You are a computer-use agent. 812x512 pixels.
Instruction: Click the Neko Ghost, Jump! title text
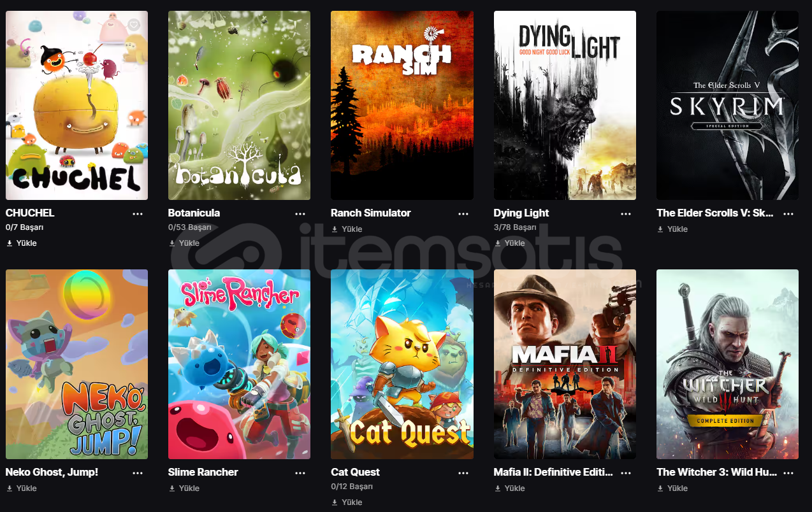52,472
